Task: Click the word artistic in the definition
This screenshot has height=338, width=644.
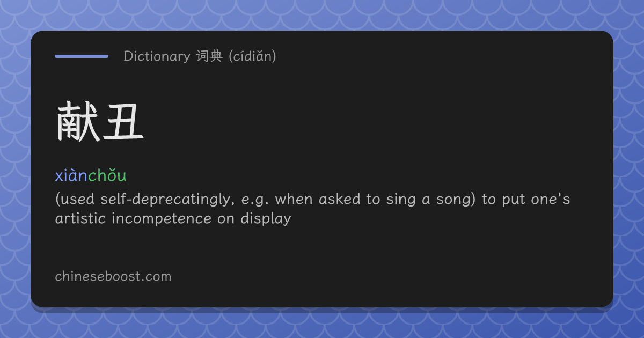Action: pyautogui.click(x=81, y=218)
